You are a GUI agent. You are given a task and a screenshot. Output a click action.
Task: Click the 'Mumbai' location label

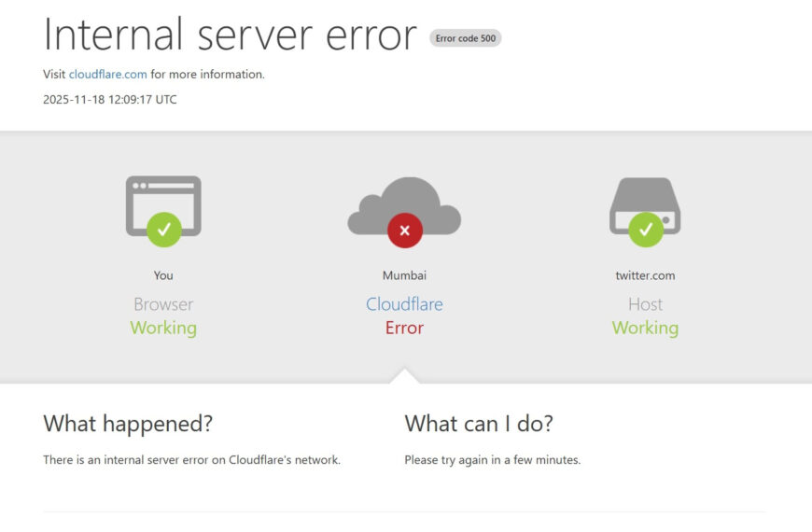tap(404, 275)
